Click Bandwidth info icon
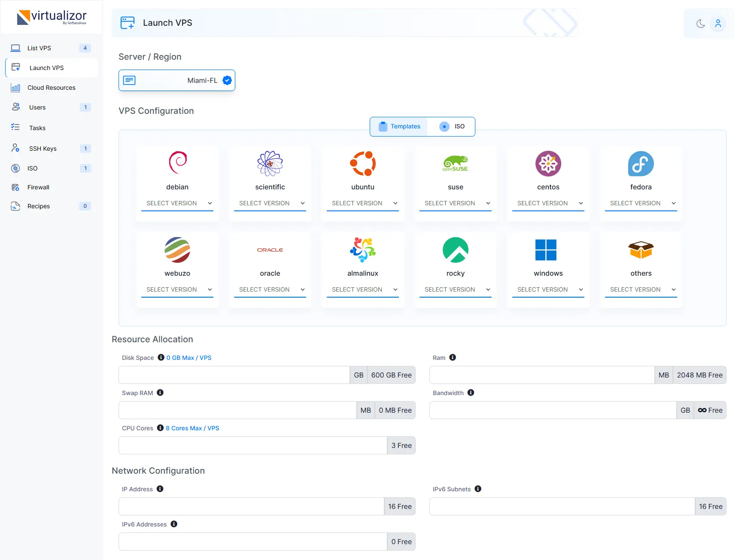 coord(471,393)
